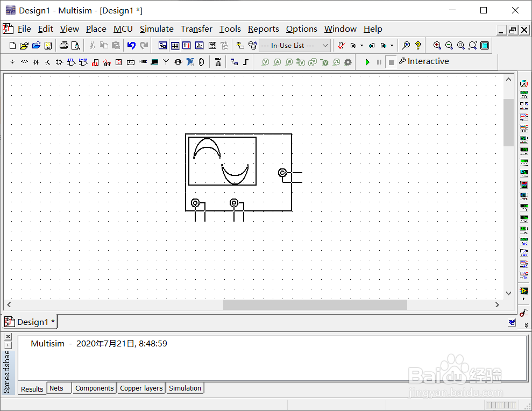This screenshot has width=532, height=411.
Task: Switch to the Components tab
Action: [94, 388]
